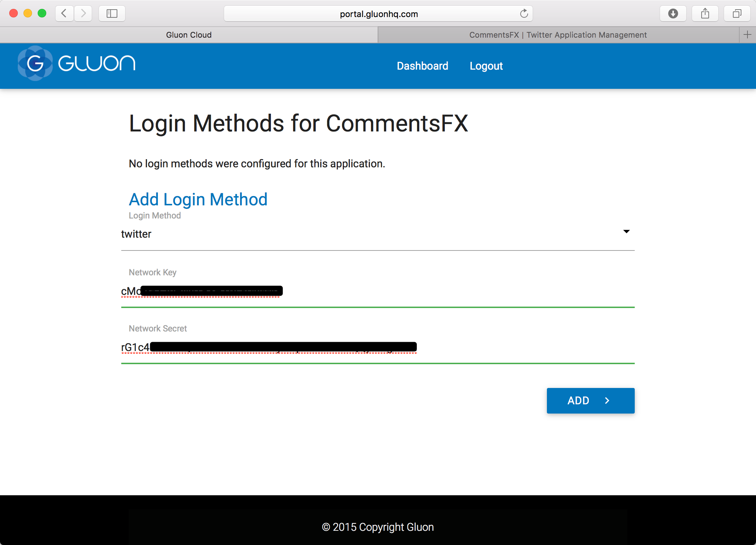
Task: Switch to Gluon Cloud tab
Action: (x=189, y=35)
